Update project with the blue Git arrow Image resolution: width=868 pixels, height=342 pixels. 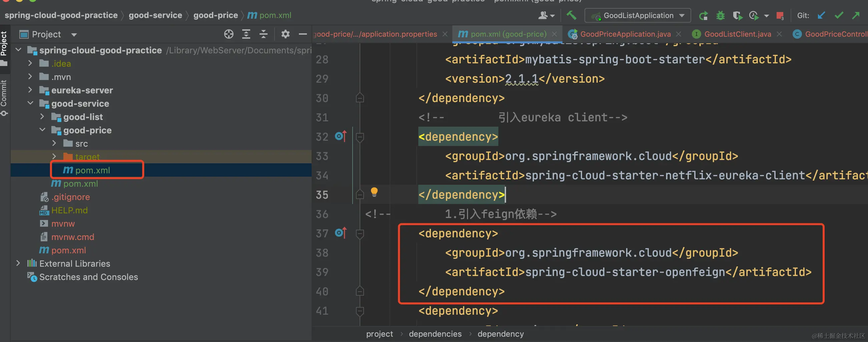(x=821, y=15)
